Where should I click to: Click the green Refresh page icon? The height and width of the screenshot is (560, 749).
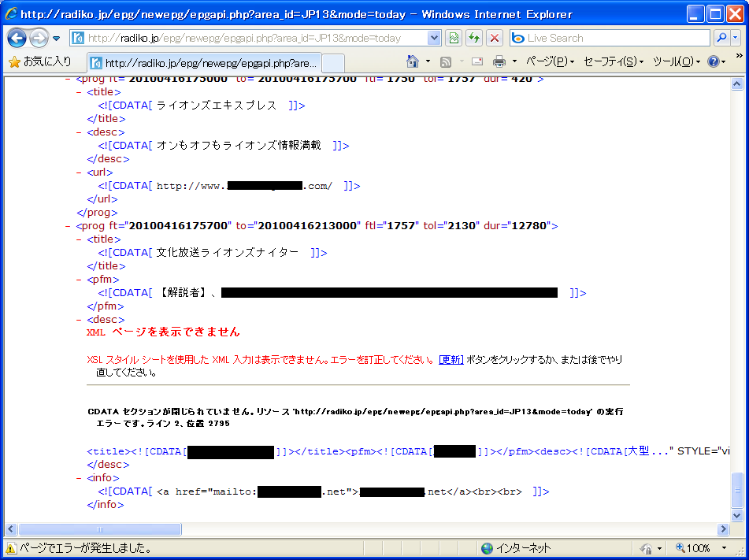coord(474,38)
